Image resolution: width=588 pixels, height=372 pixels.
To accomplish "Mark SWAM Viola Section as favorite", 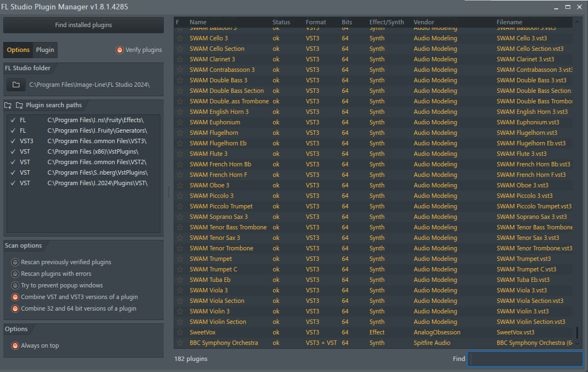I will (180, 301).
